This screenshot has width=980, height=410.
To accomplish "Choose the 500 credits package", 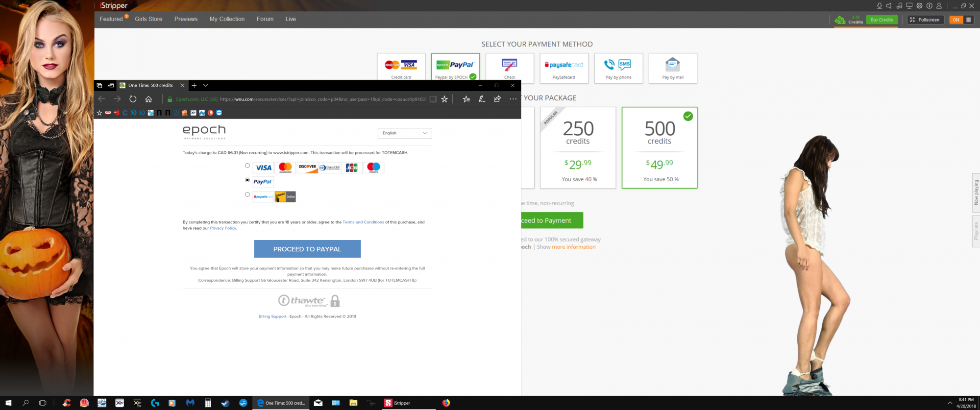I will 660,147.
